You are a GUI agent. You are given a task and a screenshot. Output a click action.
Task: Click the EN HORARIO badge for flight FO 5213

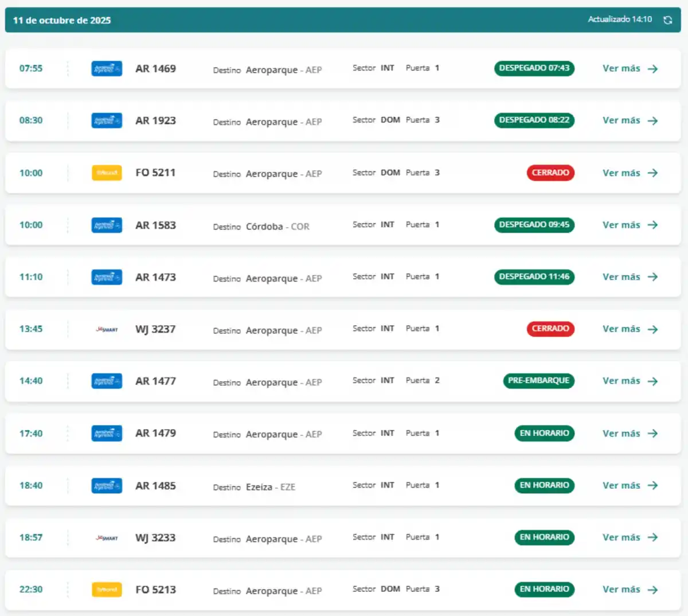click(545, 589)
